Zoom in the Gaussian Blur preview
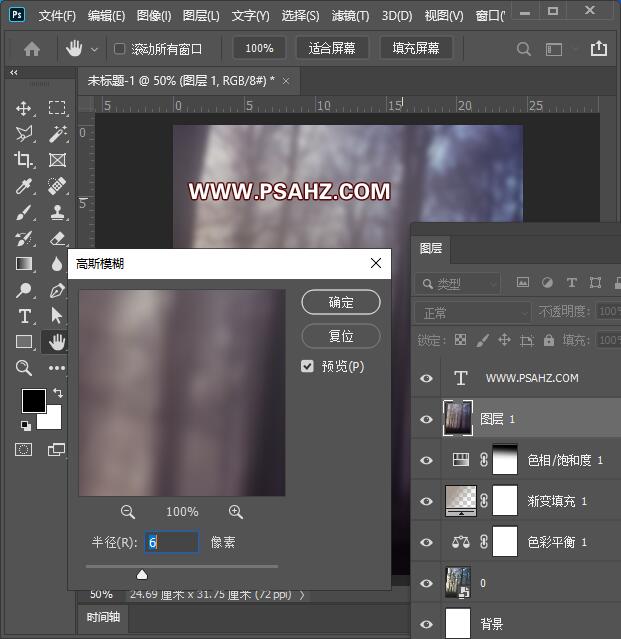This screenshot has width=621, height=639. [x=236, y=512]
